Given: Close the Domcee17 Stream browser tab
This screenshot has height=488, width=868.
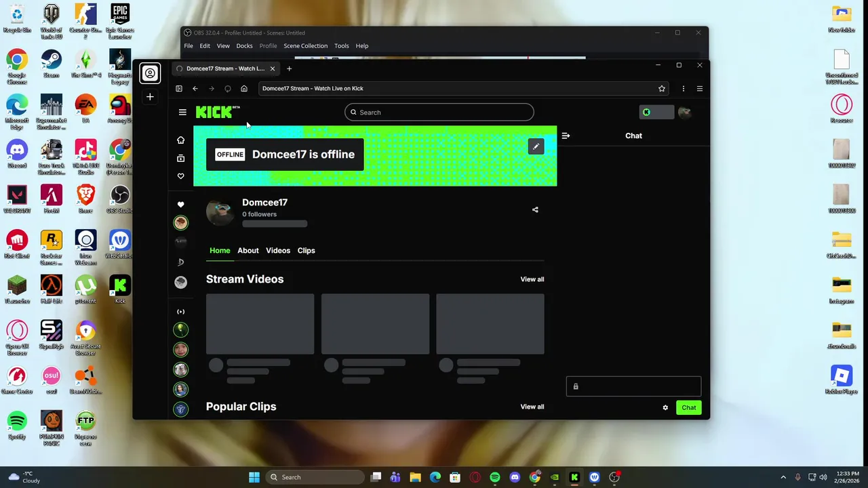Looking at the screenshot, I should [x=273, y=68].
